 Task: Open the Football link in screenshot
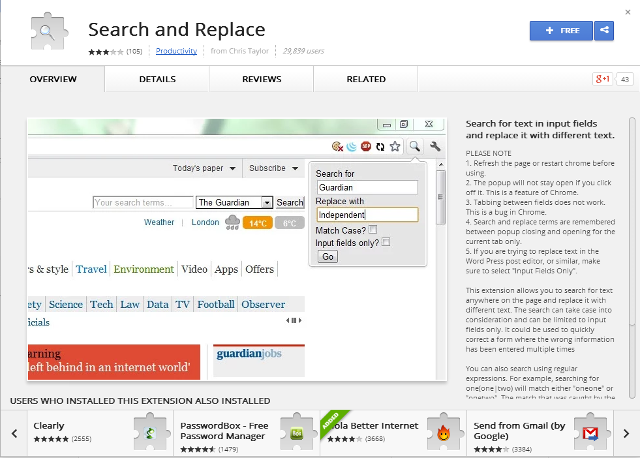[x=216, y=305]
